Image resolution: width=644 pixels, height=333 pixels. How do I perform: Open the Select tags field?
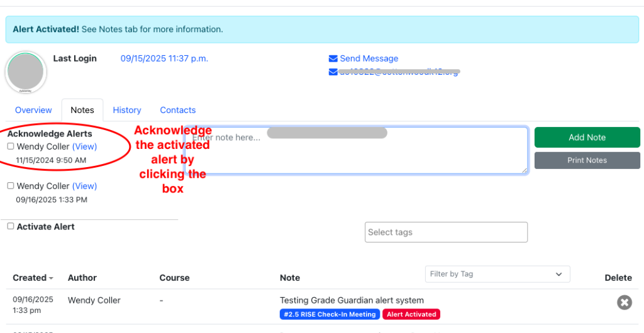[x=446, y=232]
